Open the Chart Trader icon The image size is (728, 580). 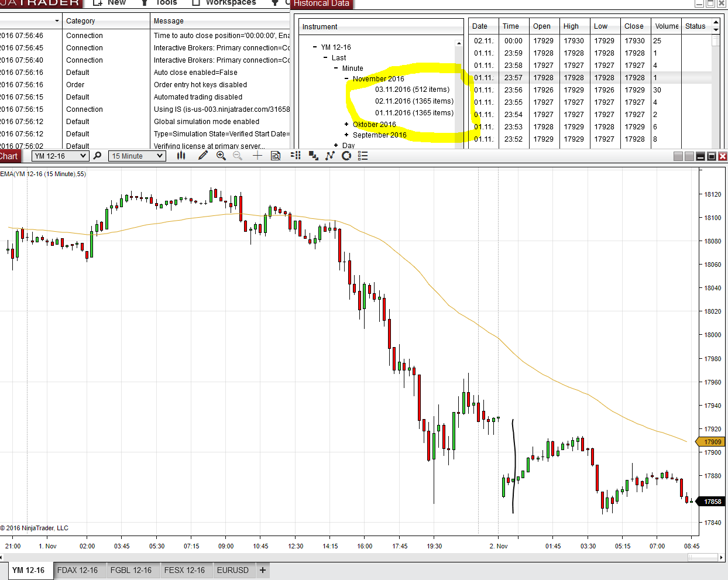coord(296,156)
